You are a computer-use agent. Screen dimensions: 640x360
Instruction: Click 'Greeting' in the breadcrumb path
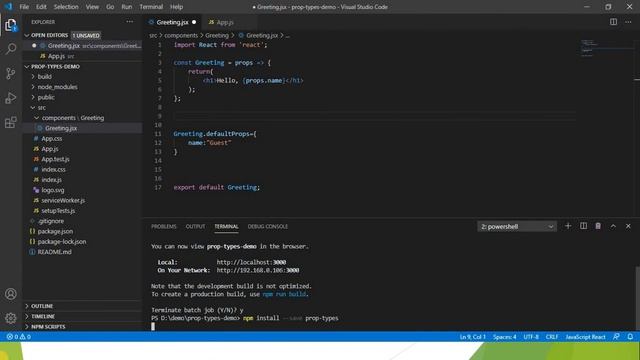pyautogui.click(x=217, y=36)
